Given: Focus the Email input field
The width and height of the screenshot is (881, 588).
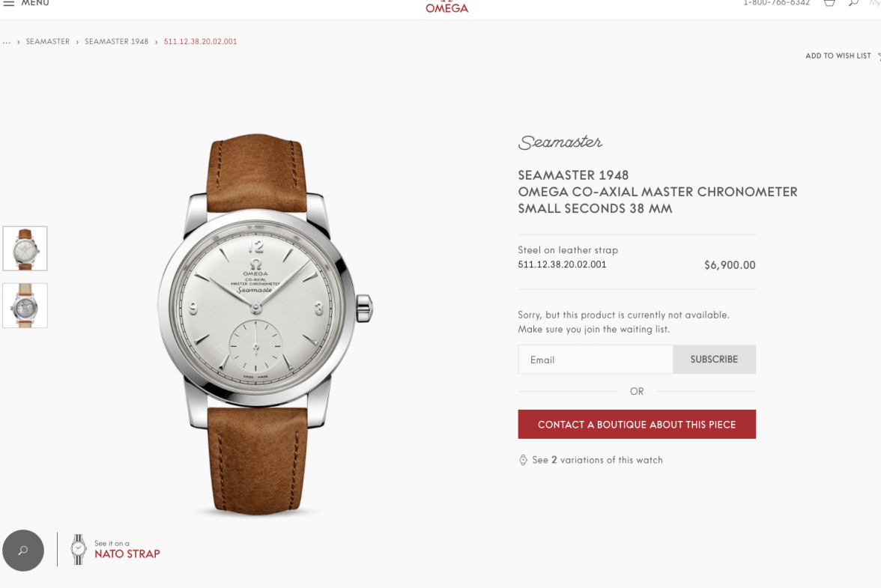Looking at the screenshot, I should [596, 360].
